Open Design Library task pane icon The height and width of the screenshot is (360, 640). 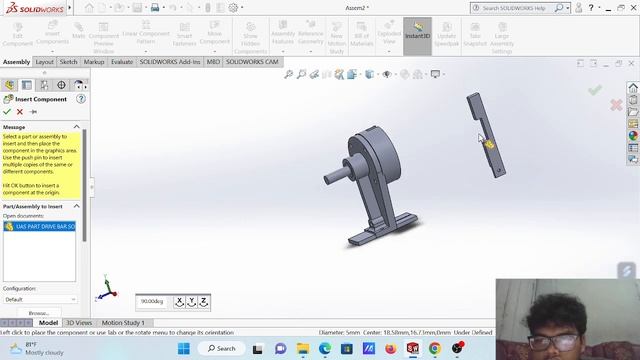click(x=633, y=100)
